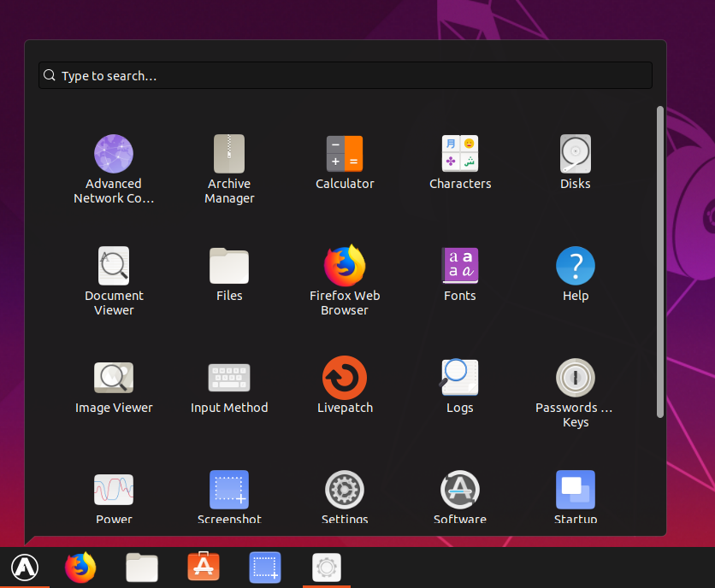The width and height of the screenshot is (715, 588).
Task: Open the Files icon in the dock
Action: tap(141, 567)
